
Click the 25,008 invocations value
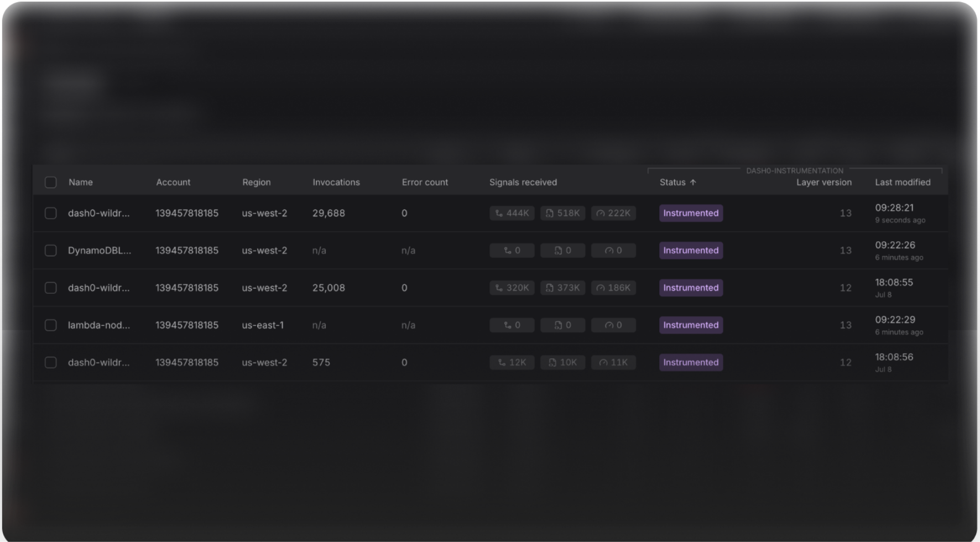[x=329, y=288]
